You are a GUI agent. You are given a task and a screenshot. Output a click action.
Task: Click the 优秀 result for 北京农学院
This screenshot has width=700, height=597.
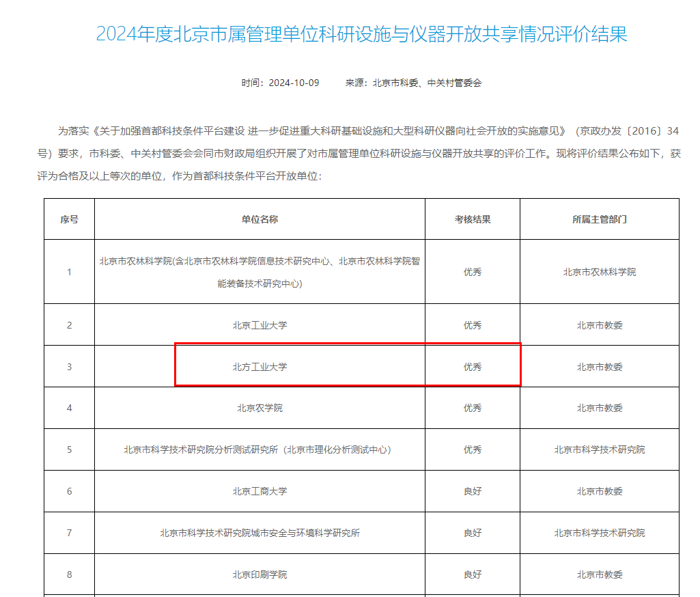click(473, 408)
